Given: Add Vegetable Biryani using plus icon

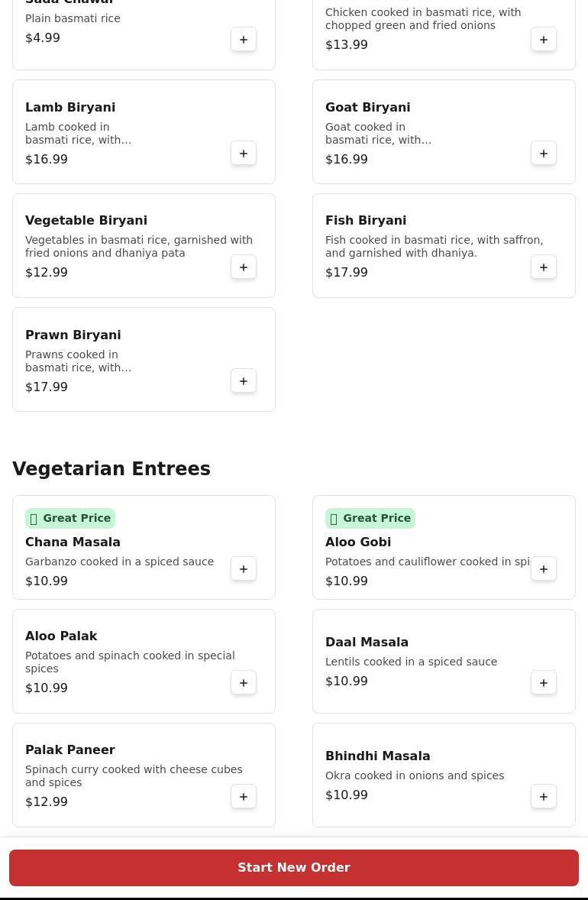Looking at the screenshot, I should click(x=244, y=267).
